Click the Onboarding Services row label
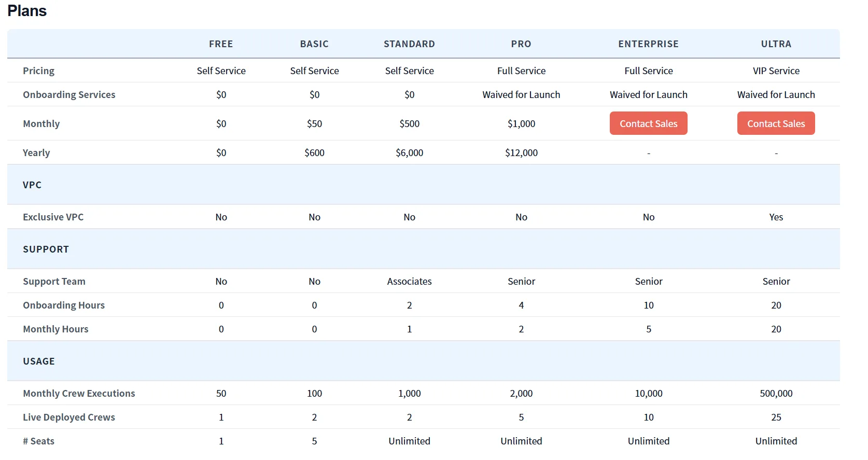This screenshot has width=868, height=460. click(69, 95)
